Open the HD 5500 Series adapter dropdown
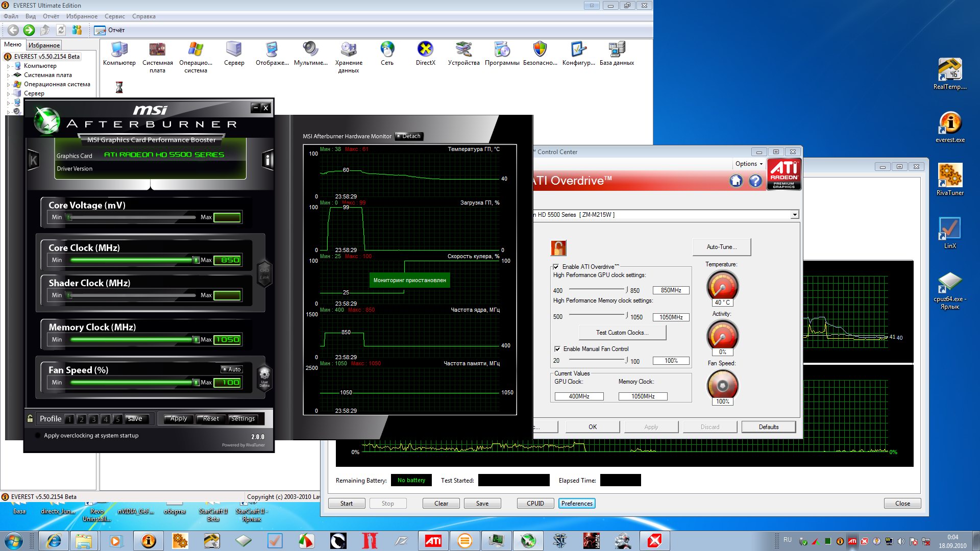Image resolution: width=980 pixels, height=551 pixels. 794,215
